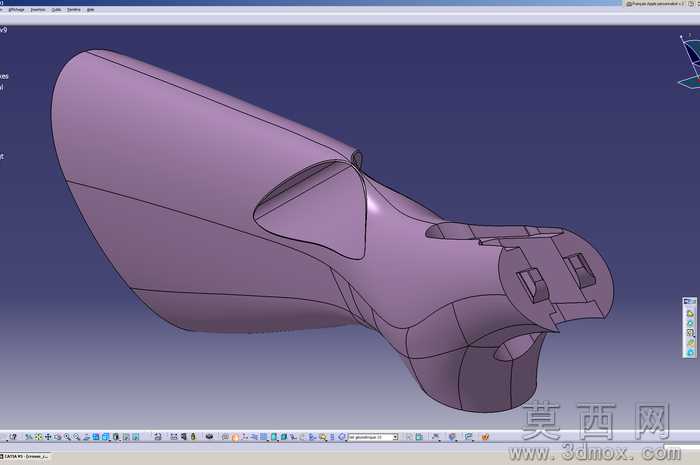The height and width of the screenshot is (465, 700).
Task: Activate the Fly mode view tool
Action: (x=28, y=437)
